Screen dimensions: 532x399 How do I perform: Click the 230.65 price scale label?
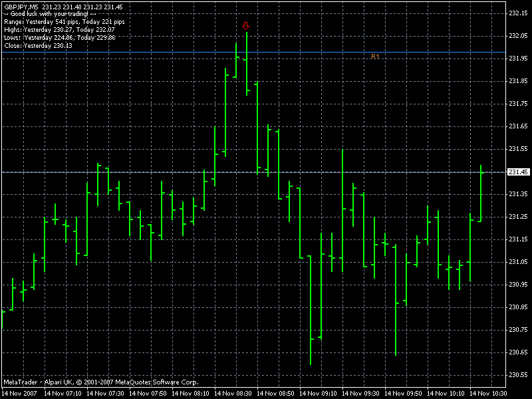coord(519,352)
